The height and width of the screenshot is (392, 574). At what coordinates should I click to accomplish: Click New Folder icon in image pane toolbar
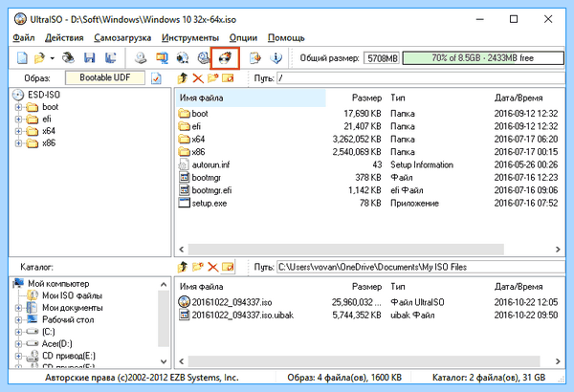tap(212, 78)
